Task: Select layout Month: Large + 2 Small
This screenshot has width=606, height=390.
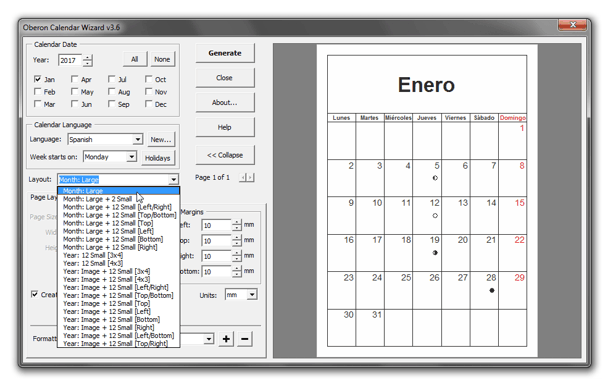Action: point(119,199)
